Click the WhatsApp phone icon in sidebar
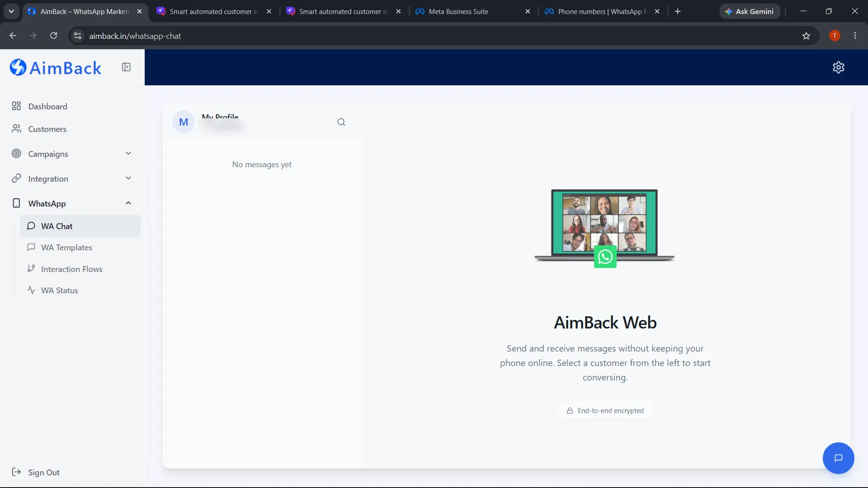868x488 pixels. pos(16,203)
